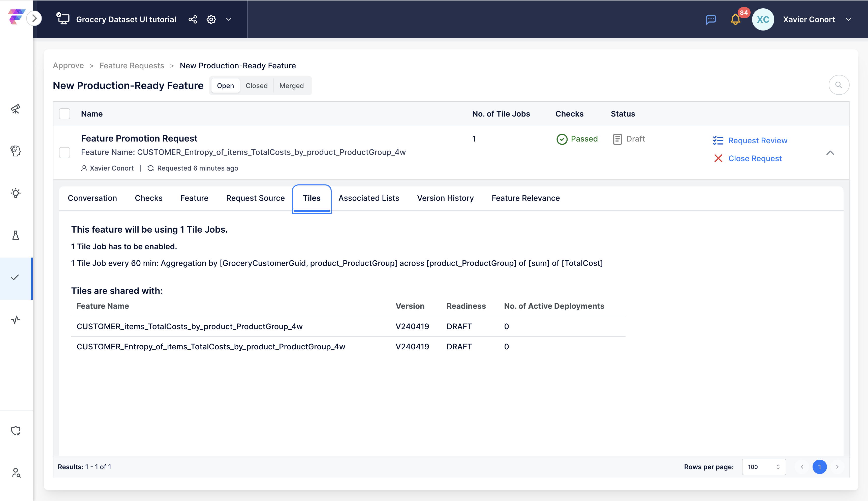Click the Draft document status icon
The image size is (868, 501).
(617, 139)
